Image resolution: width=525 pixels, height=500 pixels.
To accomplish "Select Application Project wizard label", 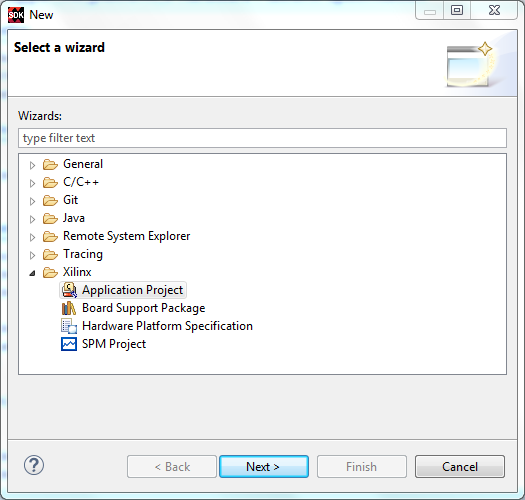I will click(x=133, y=290).
